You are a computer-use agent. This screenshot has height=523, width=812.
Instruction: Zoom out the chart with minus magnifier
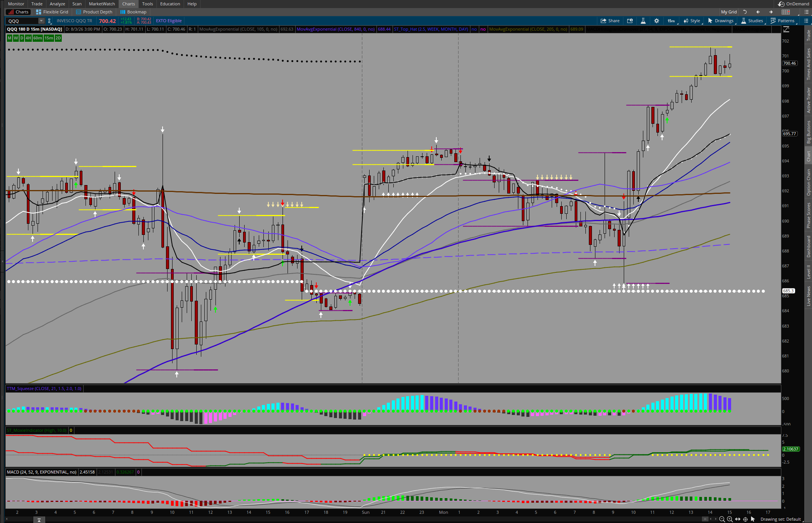722,519
